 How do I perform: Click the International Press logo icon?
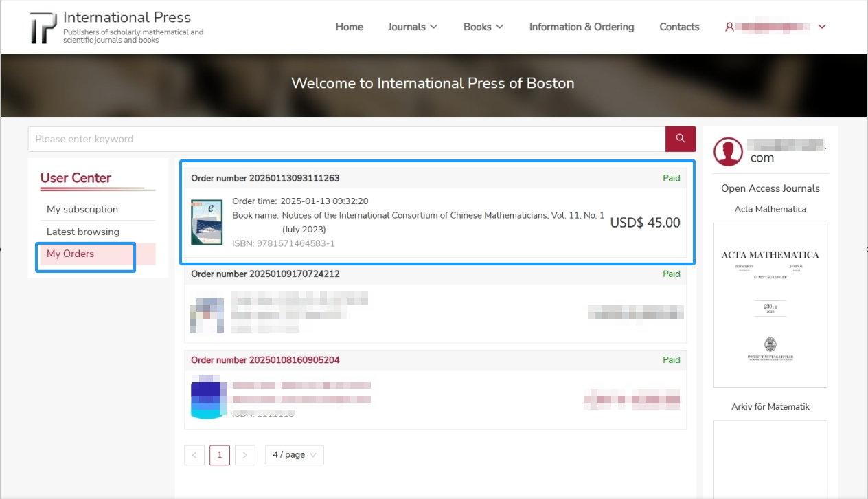[43, 27]
